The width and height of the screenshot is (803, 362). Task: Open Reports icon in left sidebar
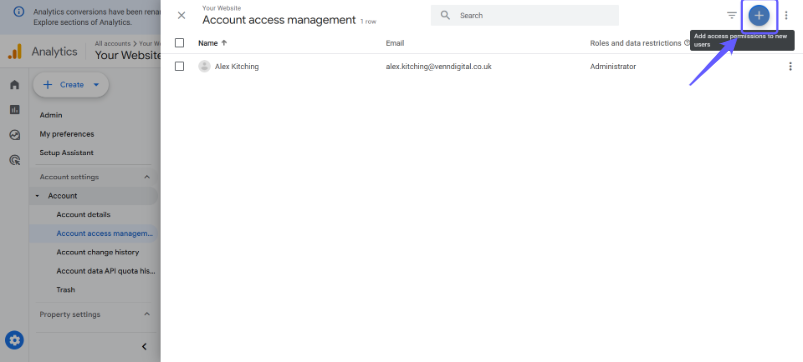point(14,110)
